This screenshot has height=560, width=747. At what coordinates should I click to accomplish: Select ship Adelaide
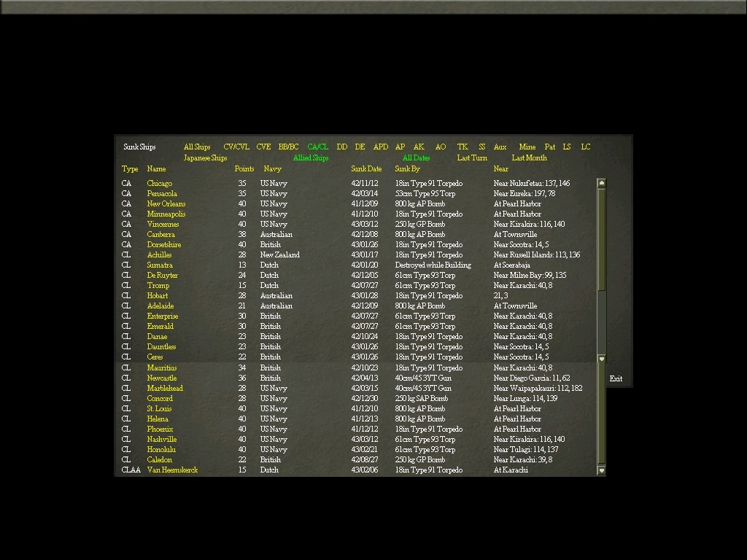[x=160, y=306]
